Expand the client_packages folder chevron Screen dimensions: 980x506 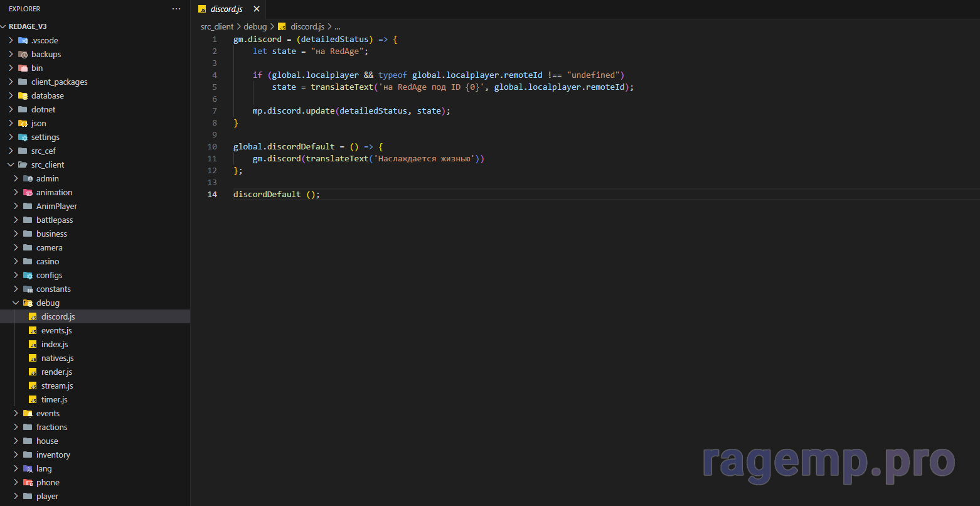tap(11, 82)
